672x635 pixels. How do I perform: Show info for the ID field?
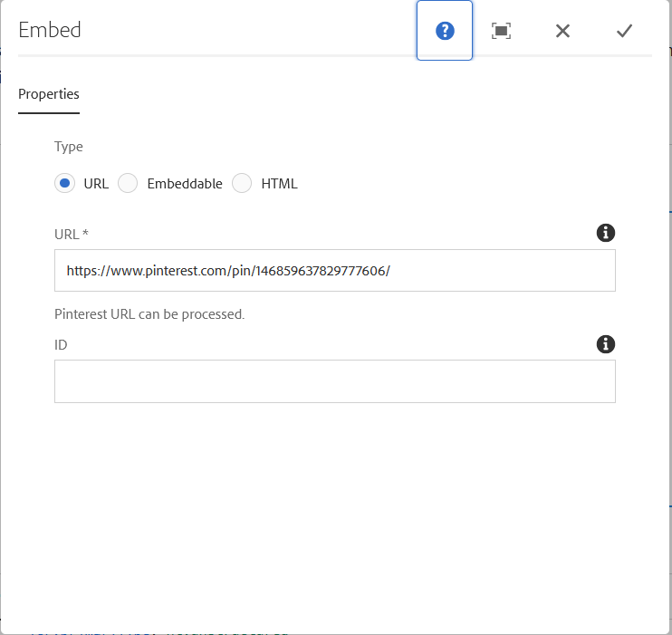pos(606,344)
